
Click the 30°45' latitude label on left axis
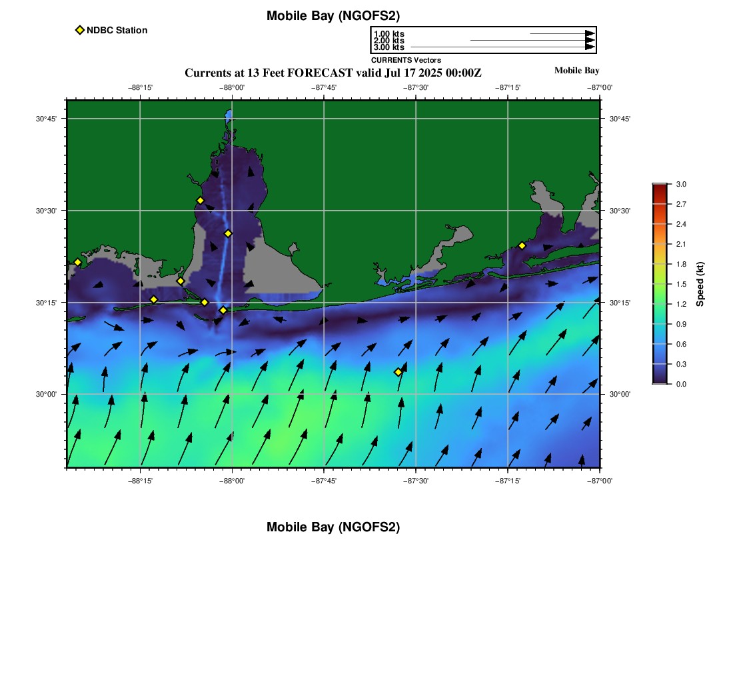pyautogui.click(x=46, y=119)
